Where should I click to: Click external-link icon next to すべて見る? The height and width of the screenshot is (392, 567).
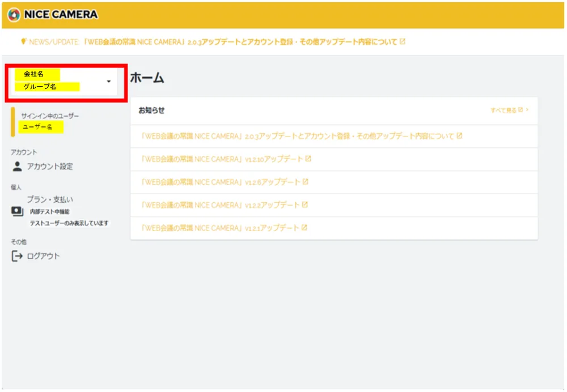tap(521, 110)
